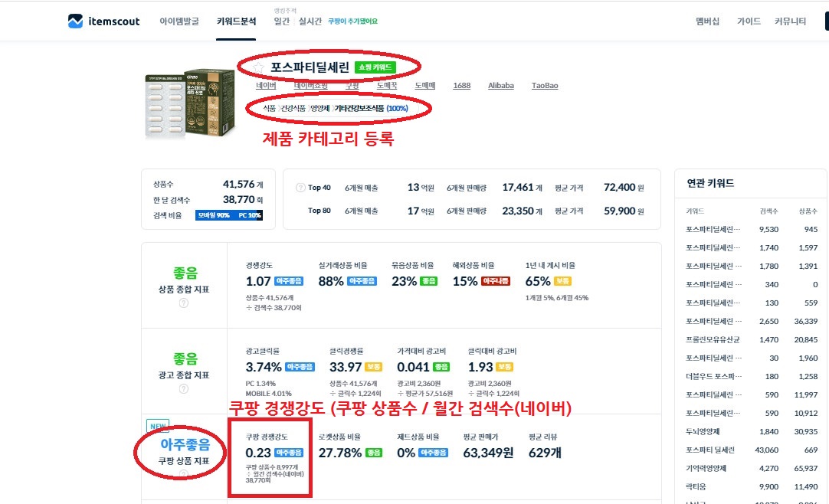
Task: Select related keyword 더블우드 포스파…
Action: click(714, 377)
